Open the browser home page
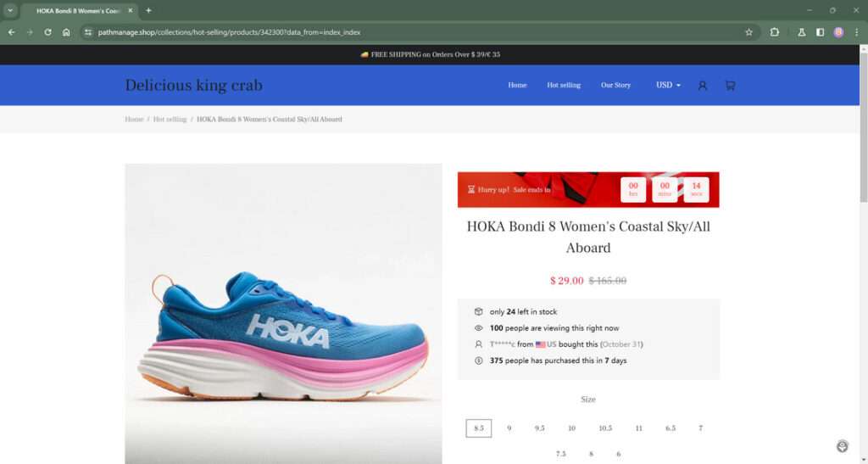The height and width of the screenshot is (464, 868). (x=66, y=32)
